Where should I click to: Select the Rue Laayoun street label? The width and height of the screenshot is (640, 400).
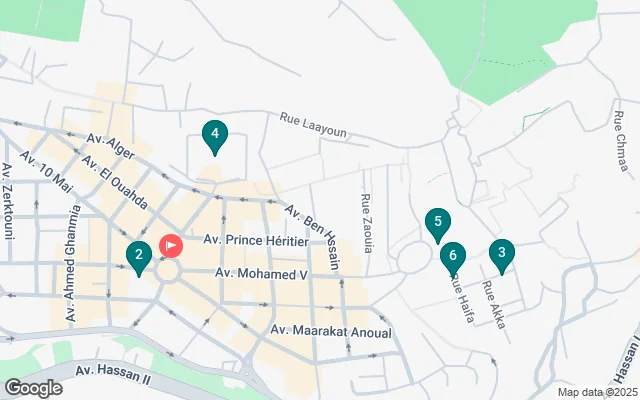coord(313,124)
